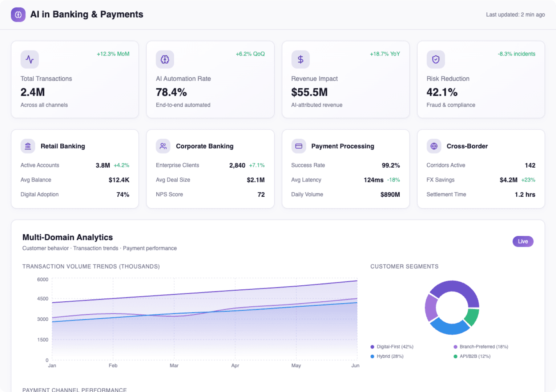Viewport: 556px width, 392px height.
Task: Select the globe icon on Cross-Border card
Action: pos(434,146)
